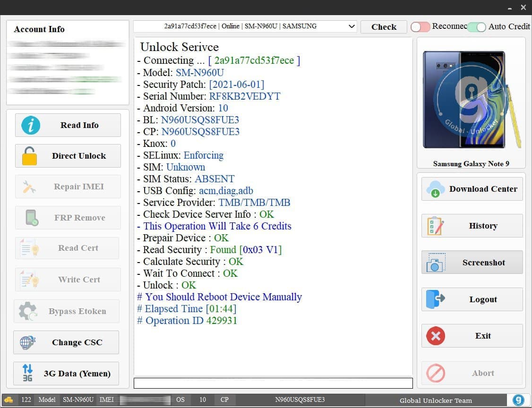This screenshot has width=532, height=408.
Task: Click the Connecting device ID log line
Action: click(x=218, y=60)
